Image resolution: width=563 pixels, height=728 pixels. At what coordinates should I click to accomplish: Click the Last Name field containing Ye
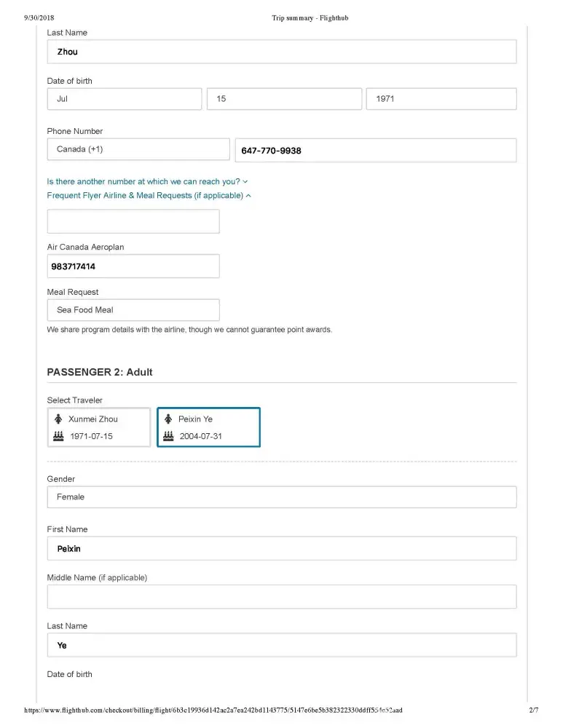[282, 645]
